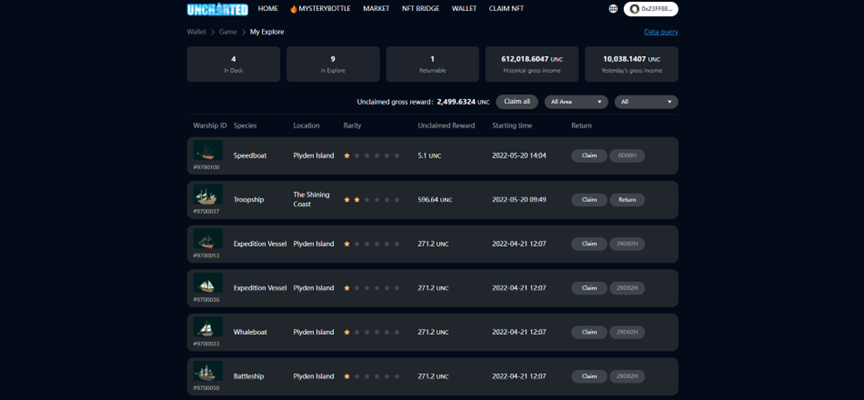Select the Whaleboat ship icon

[208, 328]
